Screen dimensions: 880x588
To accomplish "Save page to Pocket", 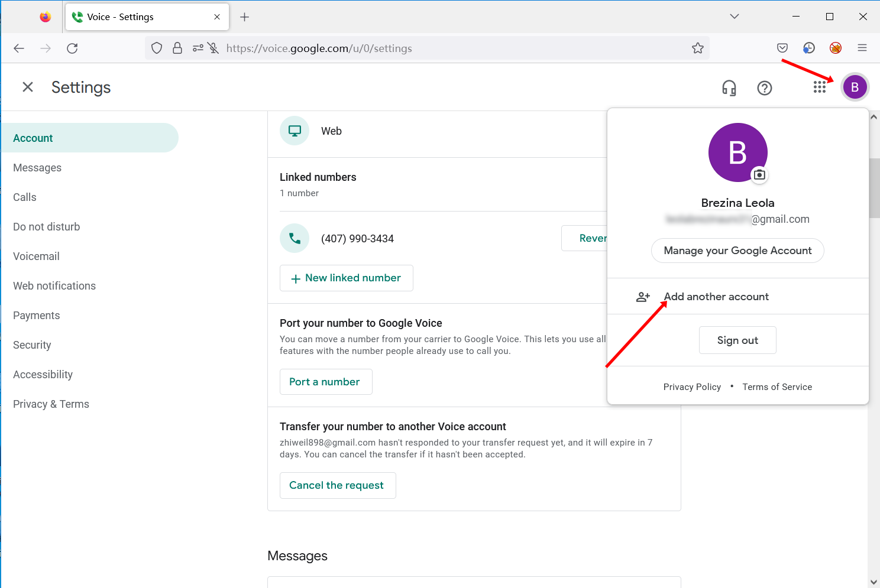I will (782, 48).
